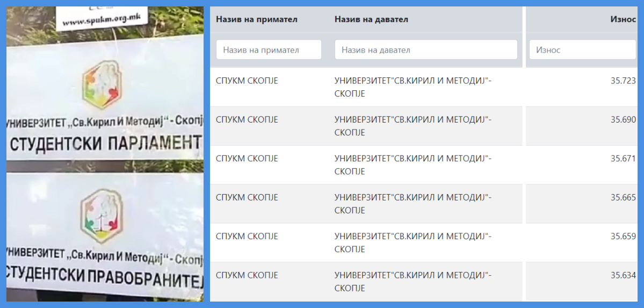This screenshot has height=308, width=644.
Task: Select the amount cell 35.665
Action: 623,197
